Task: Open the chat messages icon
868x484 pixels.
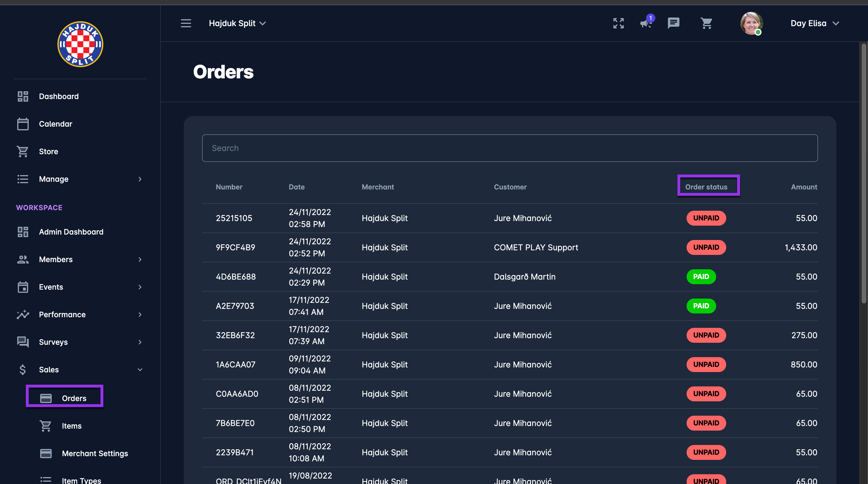Action: click(x=673, y=23)
